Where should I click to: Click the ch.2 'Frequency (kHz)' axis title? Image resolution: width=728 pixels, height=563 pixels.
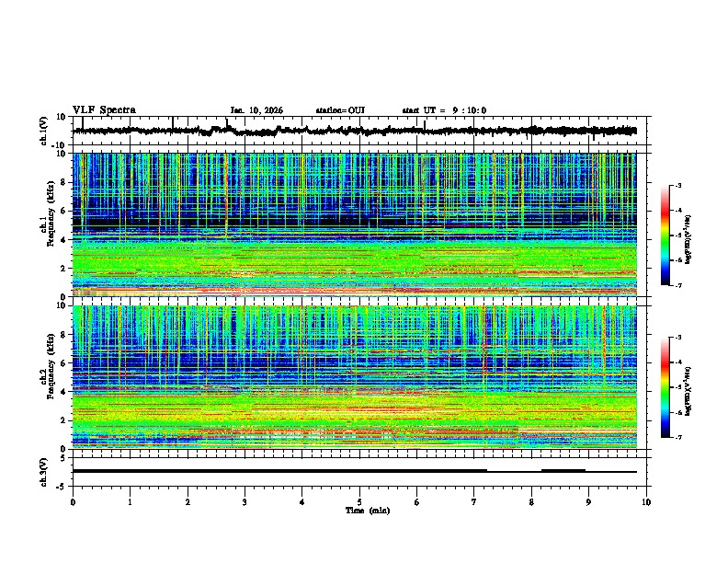coord(51,365)
